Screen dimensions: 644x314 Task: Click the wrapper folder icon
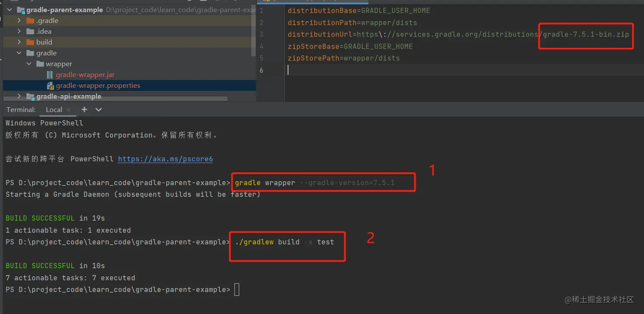click(x=40, y=64)
